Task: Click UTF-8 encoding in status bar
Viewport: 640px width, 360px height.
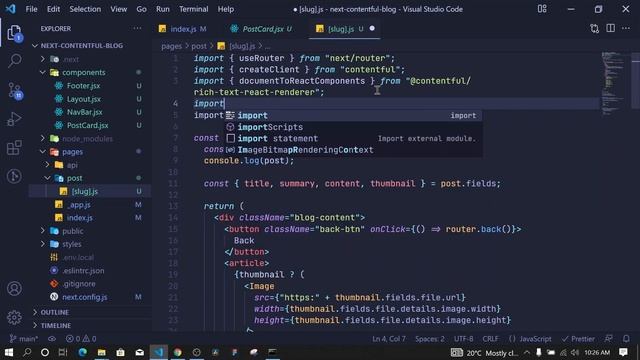Action: pyautogui.click(x=464, y=339)
